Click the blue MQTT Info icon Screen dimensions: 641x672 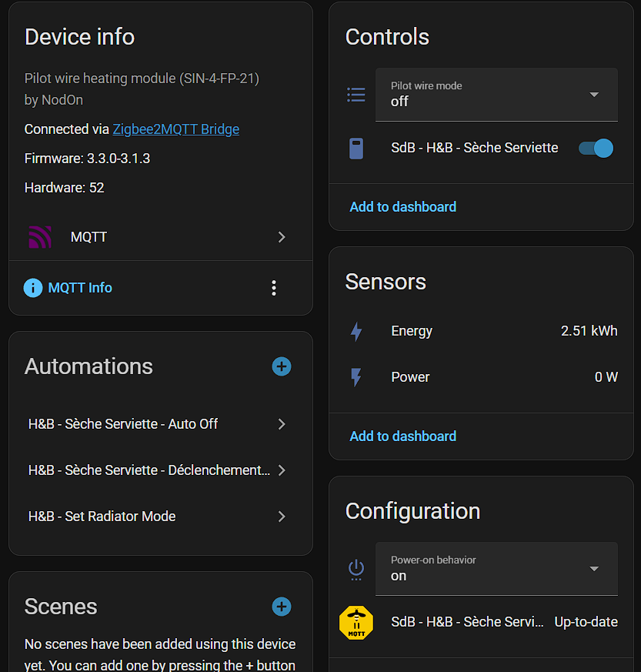pos(32,288)
